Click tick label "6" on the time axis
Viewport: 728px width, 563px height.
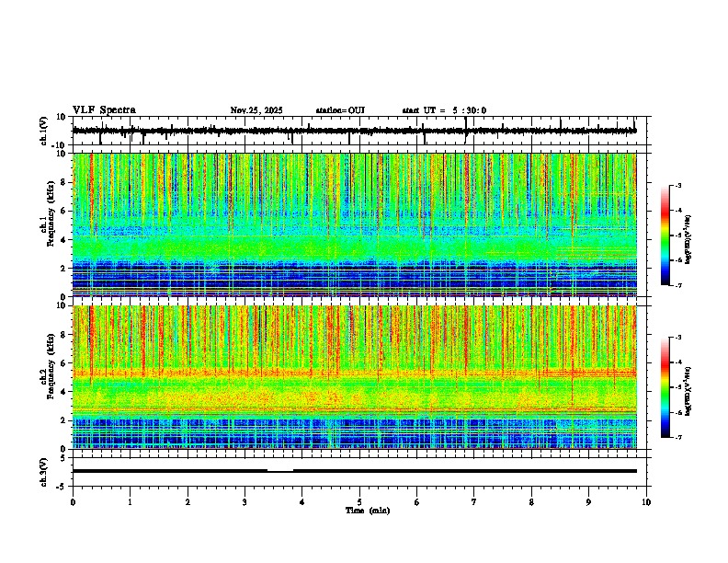tap(417, 502)
